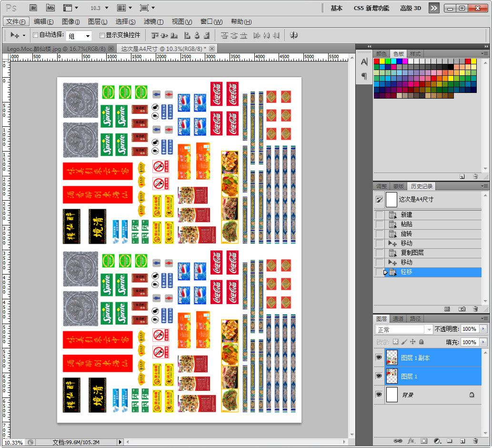Switch to the 高级 3D workspace
This screenshot has height=448, width=492.
410,8
